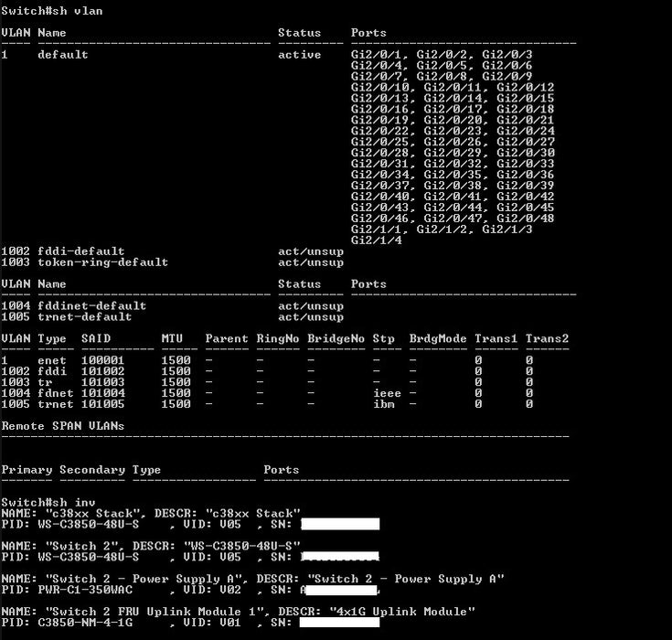
Task: Click the 'Trans1' column header
Action: tap(496, 338)
